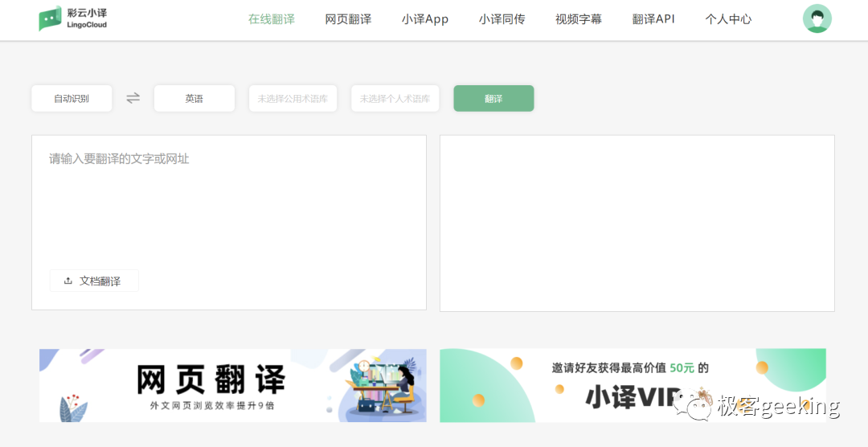Click the document upload icon
The image size is (868, 447).
coord(68,281)
